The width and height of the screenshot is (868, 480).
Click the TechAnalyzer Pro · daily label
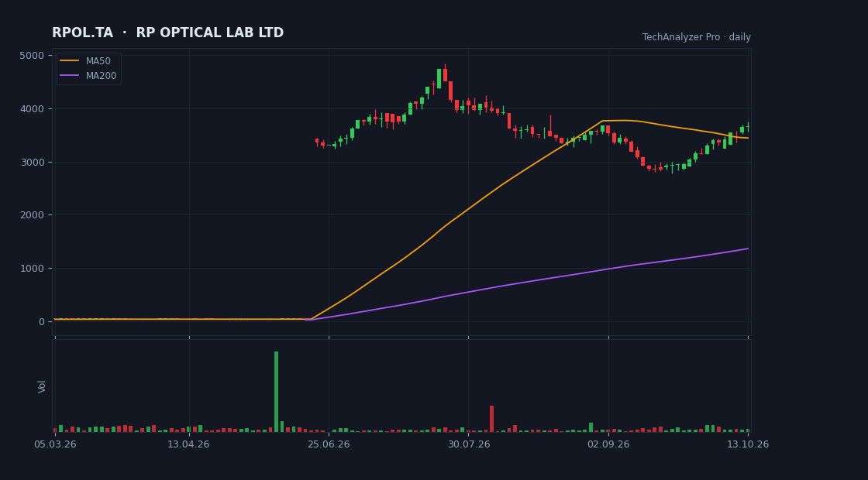click(x=697, y=37)
